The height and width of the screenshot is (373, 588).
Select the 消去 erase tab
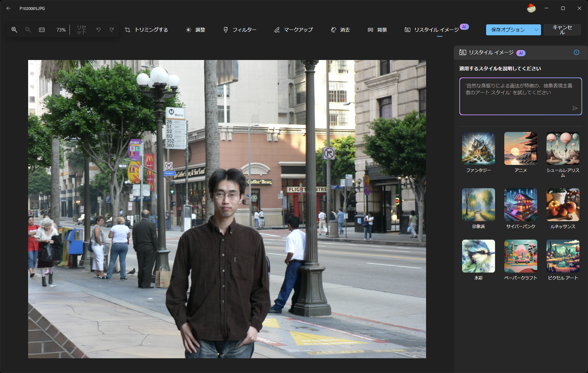340,30
